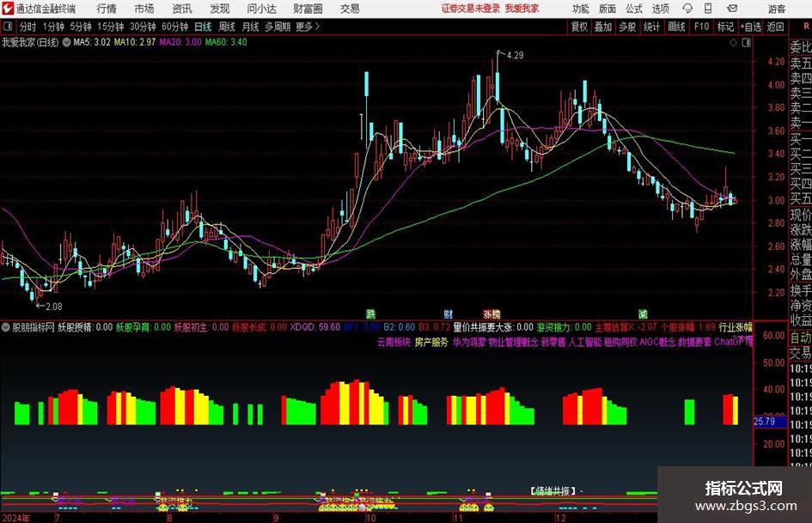Viewport: 812px width, 523px height.
Task: Select the 多周期 view
Action: [278, 27]
